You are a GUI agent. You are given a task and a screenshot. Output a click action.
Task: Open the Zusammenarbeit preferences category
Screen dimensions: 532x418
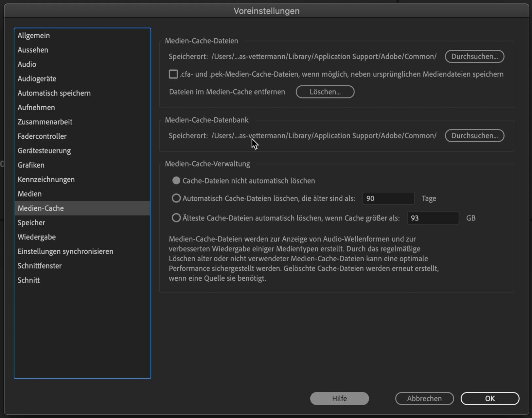point(45,122)
